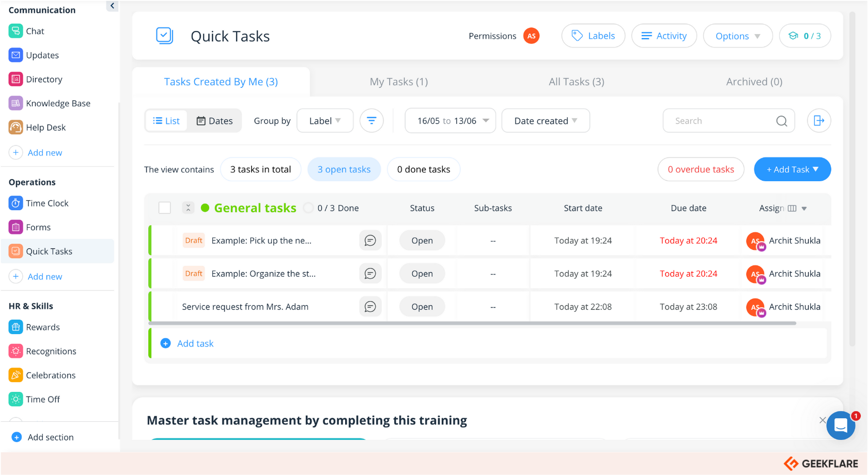
Task: Open the Options dropdown menu
Action: point(738,36)
